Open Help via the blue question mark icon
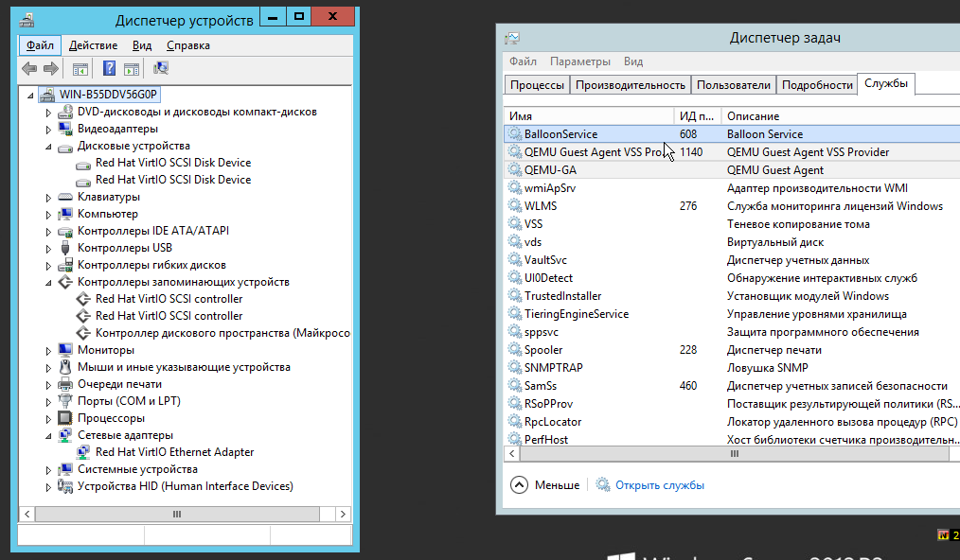 (x=109, y=68)
